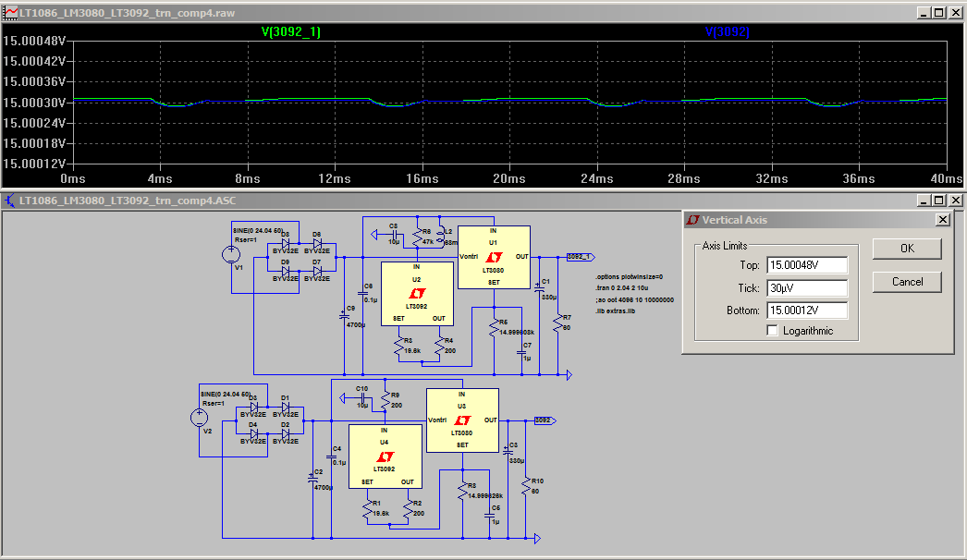Screen dimensions: 967x560
Task: Select capacitor C10 10µ in lower circuit
Action: 361,398
